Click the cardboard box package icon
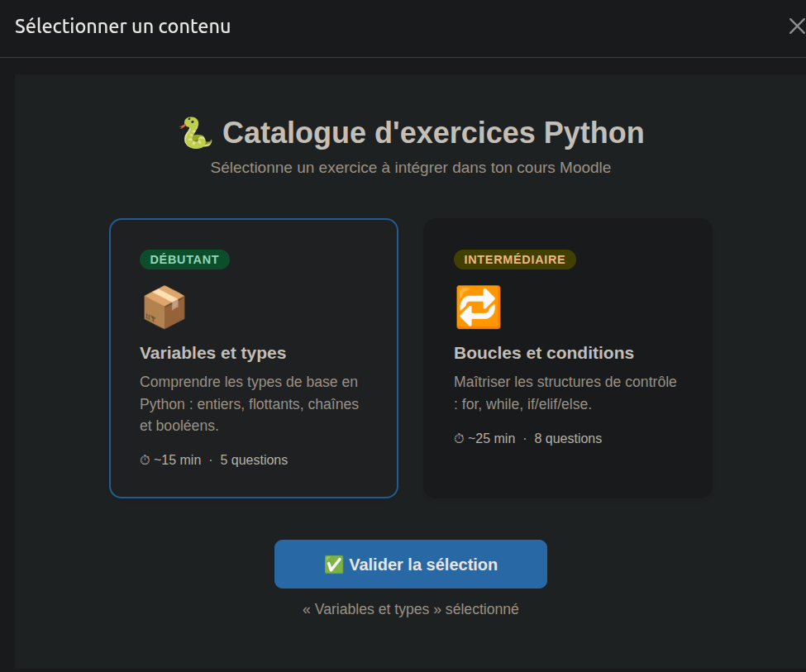 point(164,307)
